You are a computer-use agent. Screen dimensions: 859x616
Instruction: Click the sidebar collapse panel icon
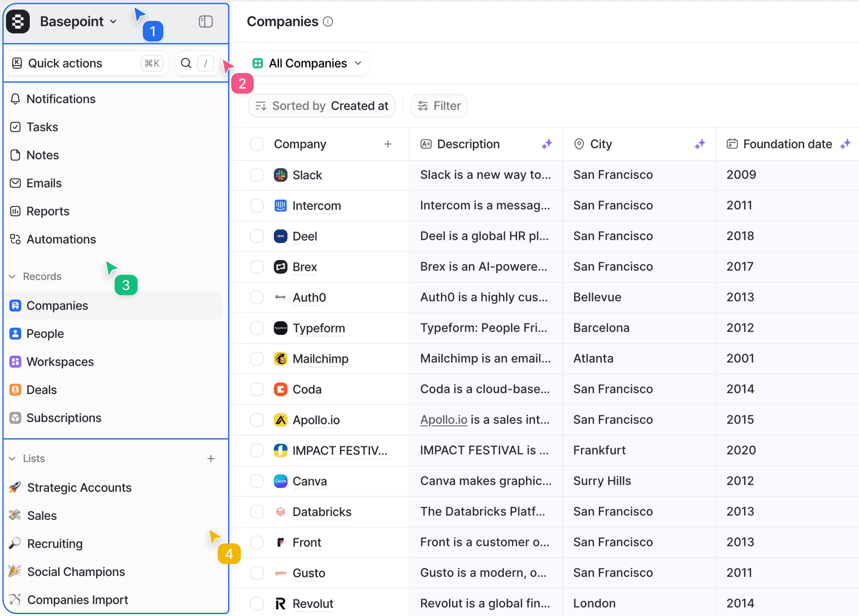pos(206,21)
